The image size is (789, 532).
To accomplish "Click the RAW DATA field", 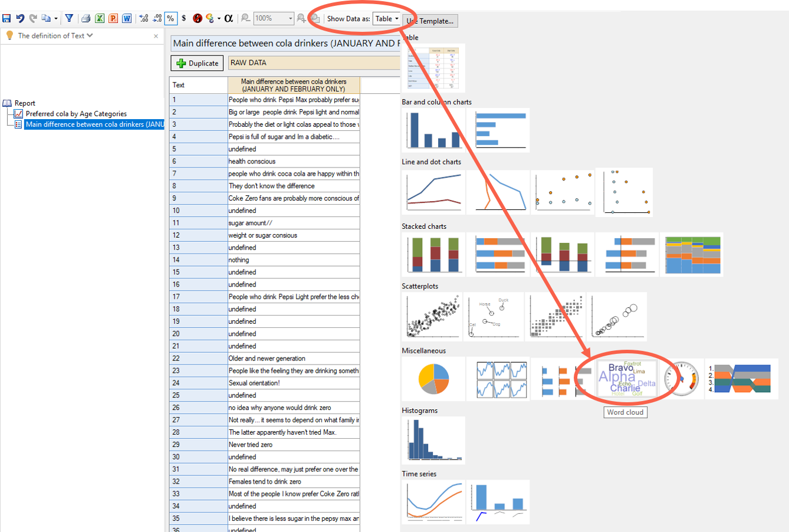I will [314, 63].
